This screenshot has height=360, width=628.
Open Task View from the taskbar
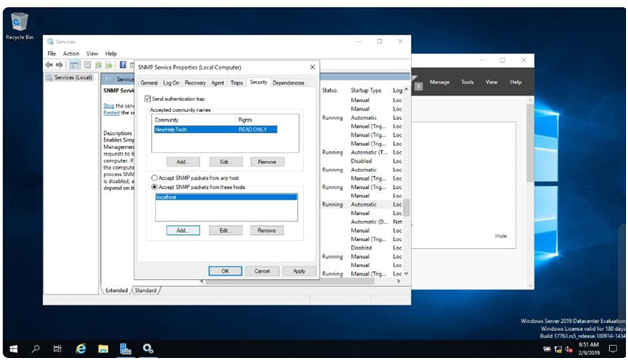click(x=58, y=349)
